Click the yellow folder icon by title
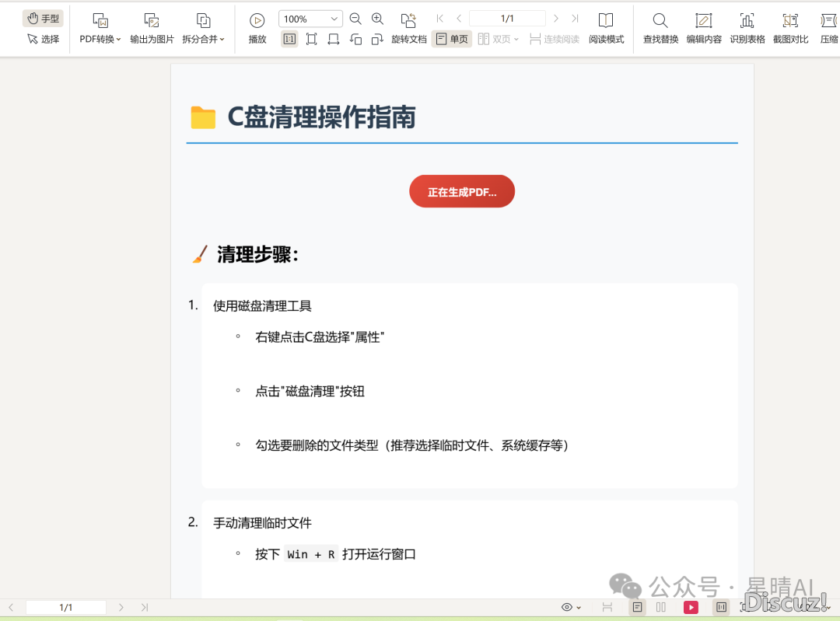840x621 pixels. click(203, 118)
